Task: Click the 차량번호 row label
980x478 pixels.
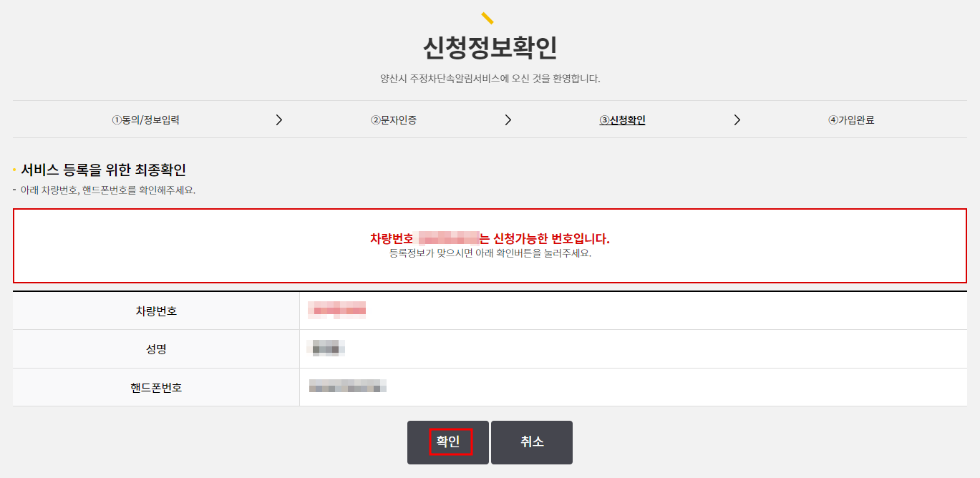Action: (157, 310)
